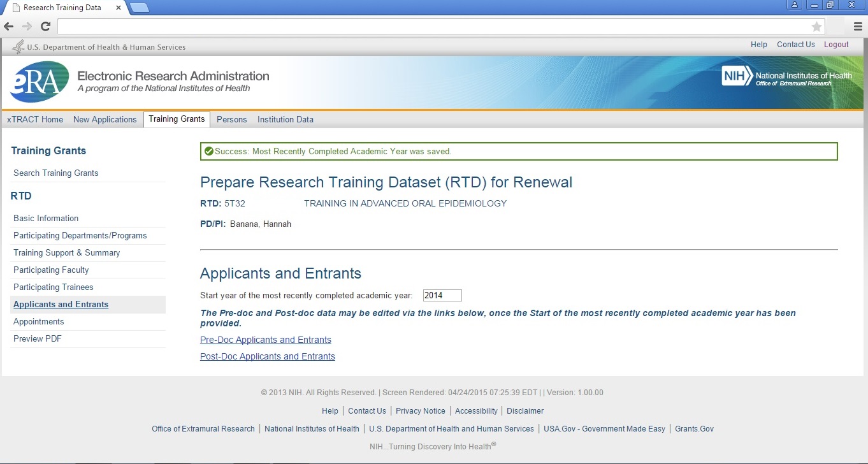Open Basic Information in the RTD menu

pyautogui.click(x=46, y=218)
